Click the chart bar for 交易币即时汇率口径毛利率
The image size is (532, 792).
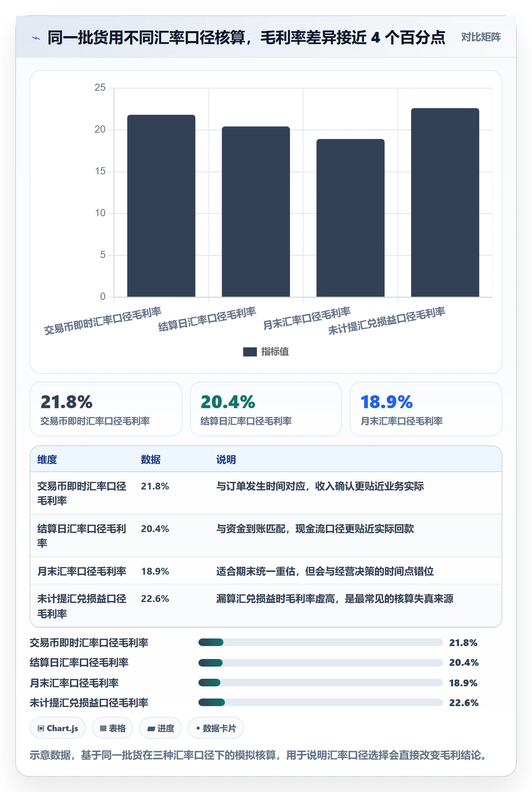pyautogui.click(x=161, y=206)
